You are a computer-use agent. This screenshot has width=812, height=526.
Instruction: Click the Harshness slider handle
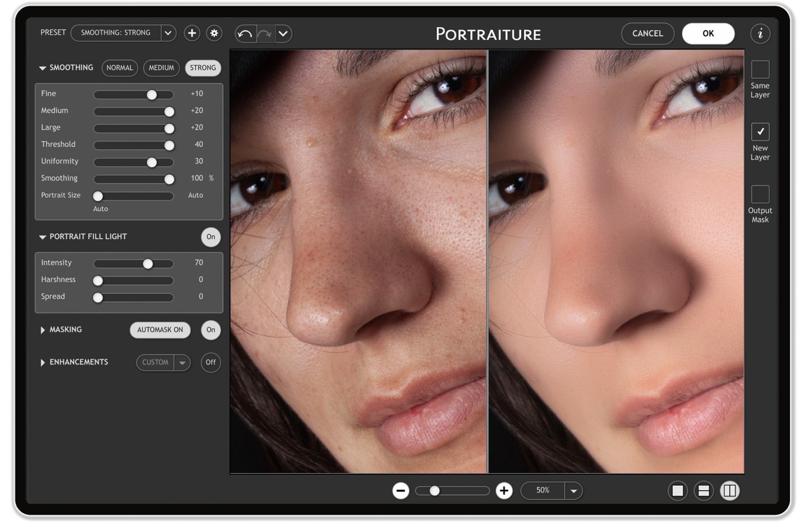pos(98,280)
